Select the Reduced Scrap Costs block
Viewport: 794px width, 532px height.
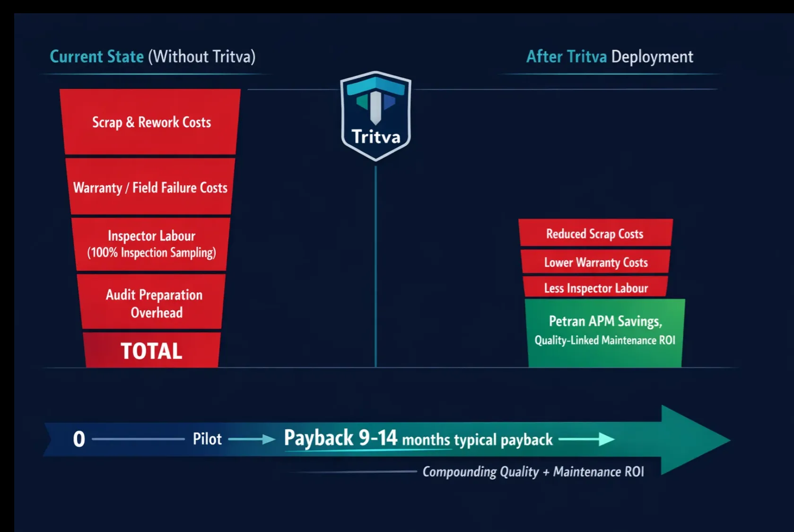[595, 234]
